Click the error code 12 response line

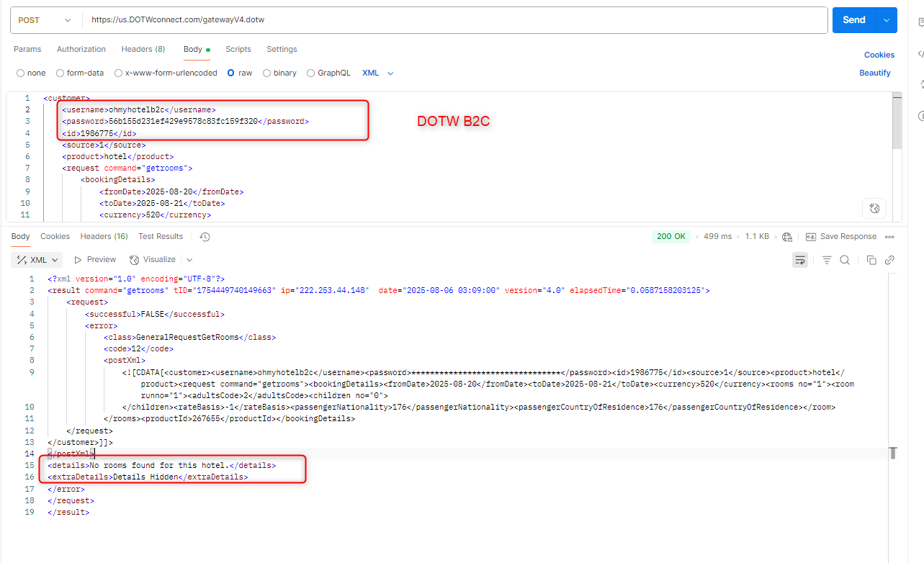138,348
